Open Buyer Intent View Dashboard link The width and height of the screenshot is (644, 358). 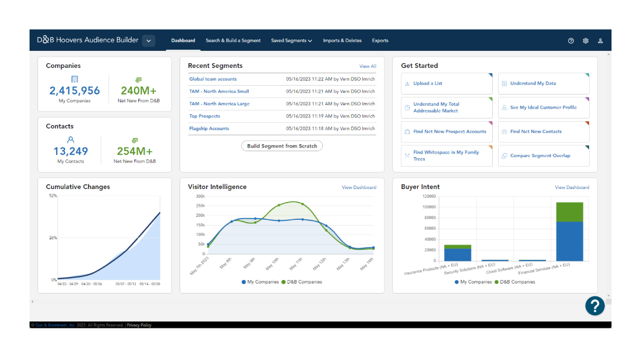tap(572, 187)
